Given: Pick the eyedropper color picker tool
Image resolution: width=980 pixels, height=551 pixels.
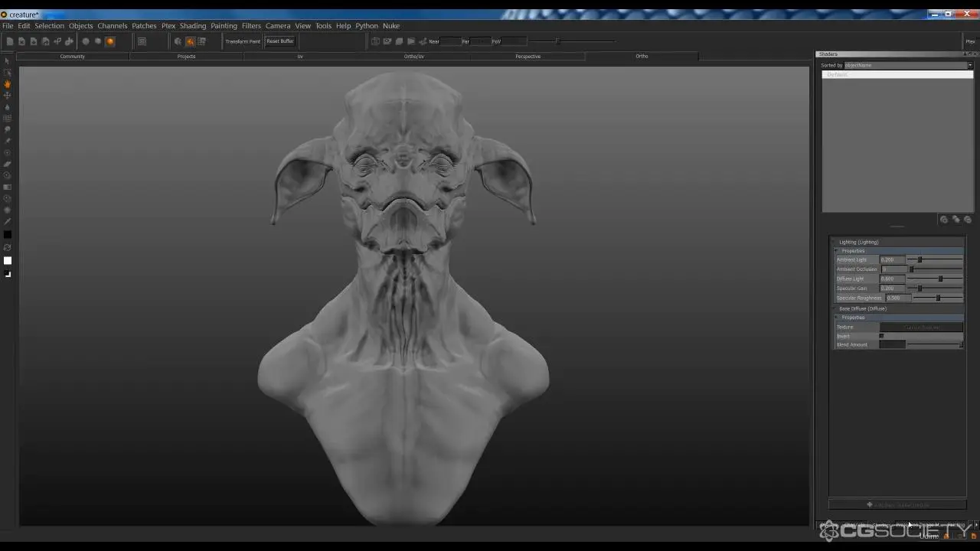Looking at the screenshot, I should (x=8, y=222).
